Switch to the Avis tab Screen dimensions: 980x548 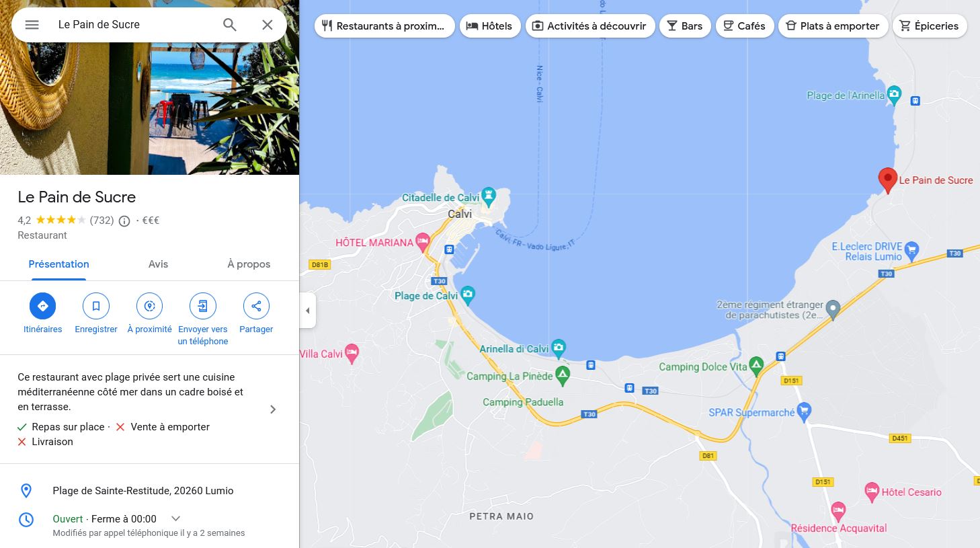tap(158, 264)
